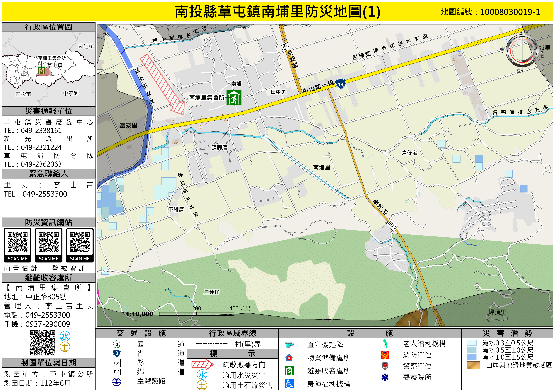
Task: Click the 南埔里集會所 map label
Action: 207,98
